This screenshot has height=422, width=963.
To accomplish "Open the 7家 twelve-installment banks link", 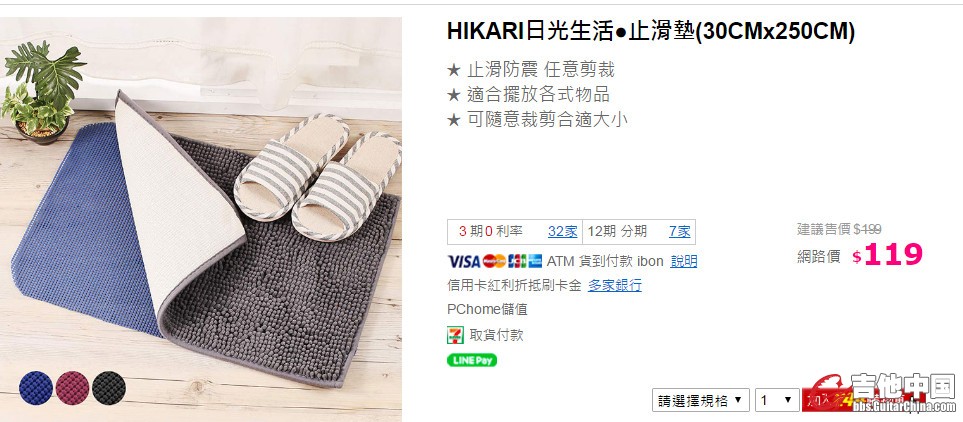I will click(679, 232).
